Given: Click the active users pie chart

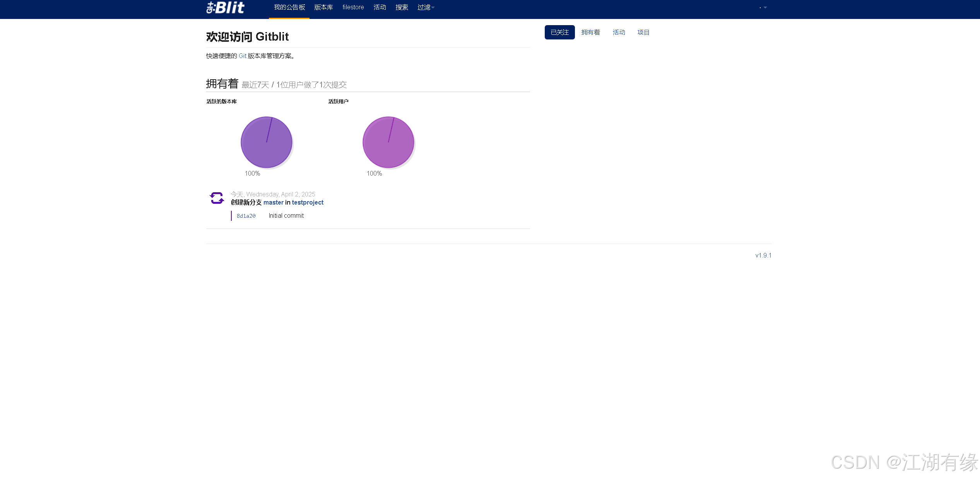Looking at the screenshot, I should tap(388, 142).
